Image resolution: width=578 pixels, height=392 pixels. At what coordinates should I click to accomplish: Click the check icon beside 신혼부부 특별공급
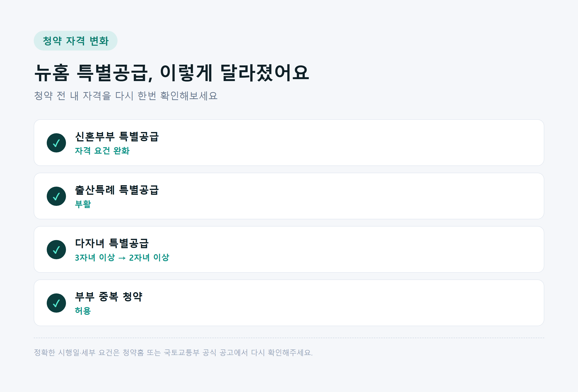tap(56, 143)
